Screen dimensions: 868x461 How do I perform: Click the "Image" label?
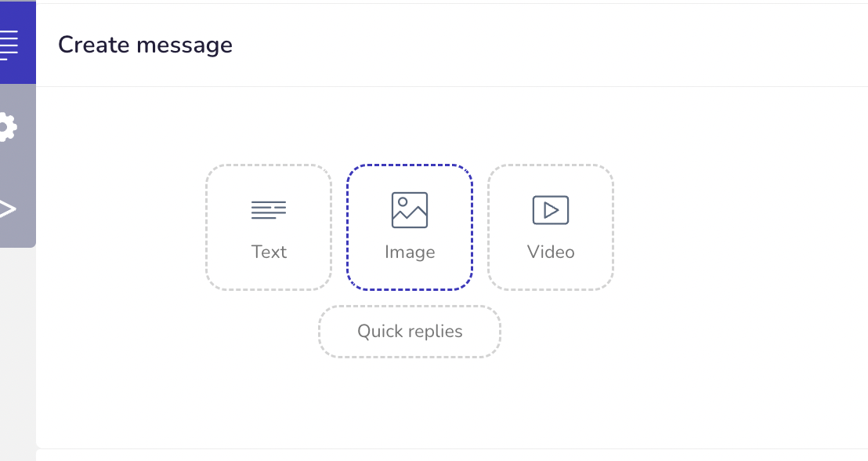[x=410, y=252]
